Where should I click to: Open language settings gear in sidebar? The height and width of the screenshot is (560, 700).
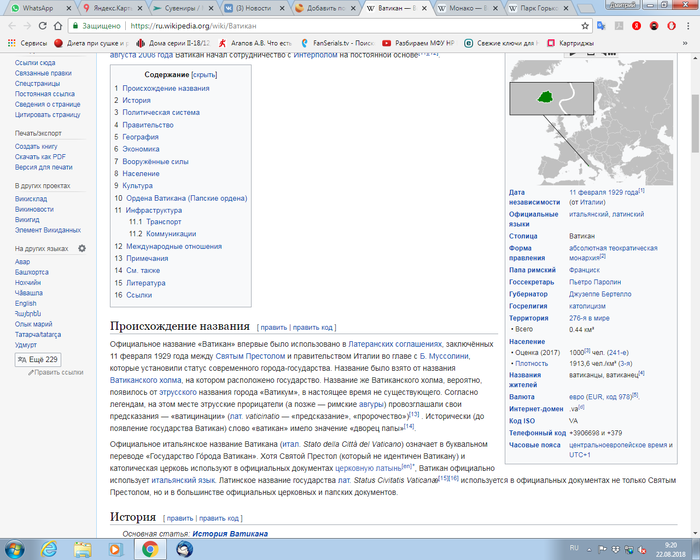pos(82,248)
